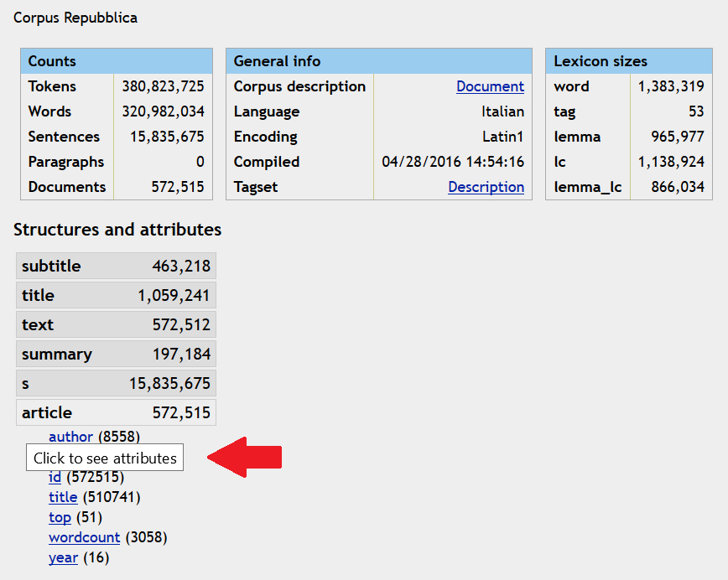Select the Sentences count 15,835,675 in Counts
The height and width of the screenshot is (580, 728).
[x=167, y=137]
